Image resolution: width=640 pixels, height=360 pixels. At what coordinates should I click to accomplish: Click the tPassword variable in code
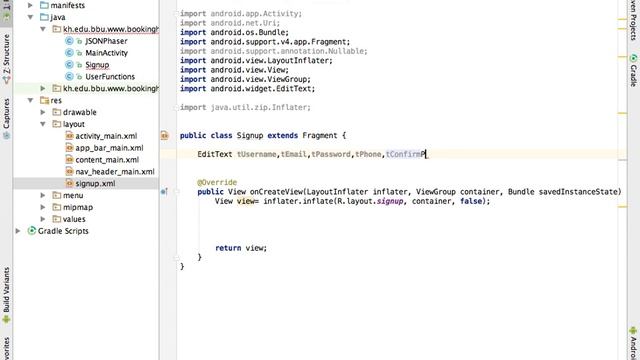coord(331,154)
